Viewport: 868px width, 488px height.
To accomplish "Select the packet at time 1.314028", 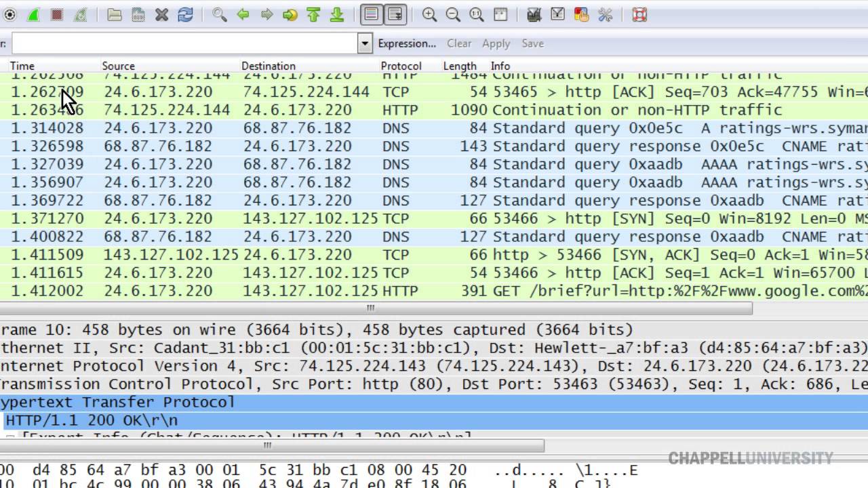I will pyautogui.click(x=434, y=128).
